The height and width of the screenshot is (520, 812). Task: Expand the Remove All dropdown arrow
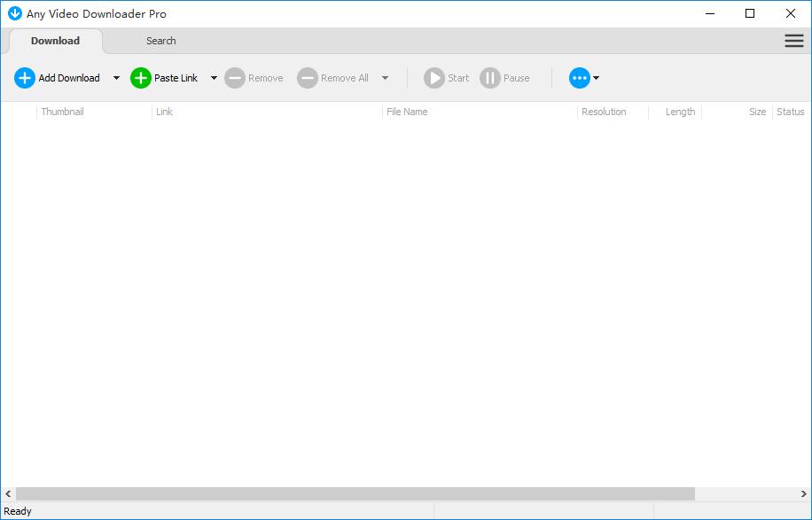[386, 78]
